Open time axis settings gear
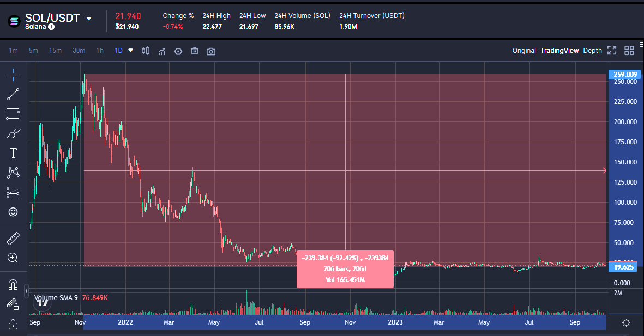 [627, 322]
